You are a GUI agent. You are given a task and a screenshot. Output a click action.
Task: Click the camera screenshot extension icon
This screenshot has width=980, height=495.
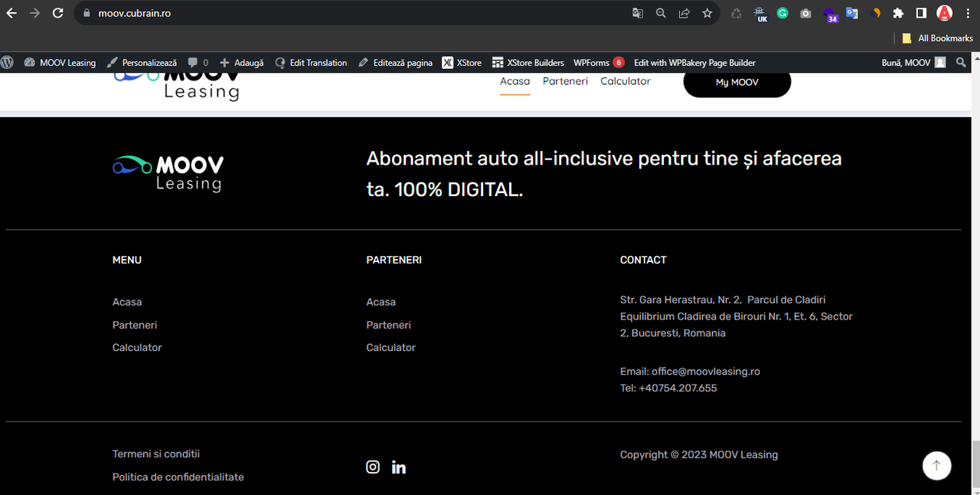click(x=805, y=13)
